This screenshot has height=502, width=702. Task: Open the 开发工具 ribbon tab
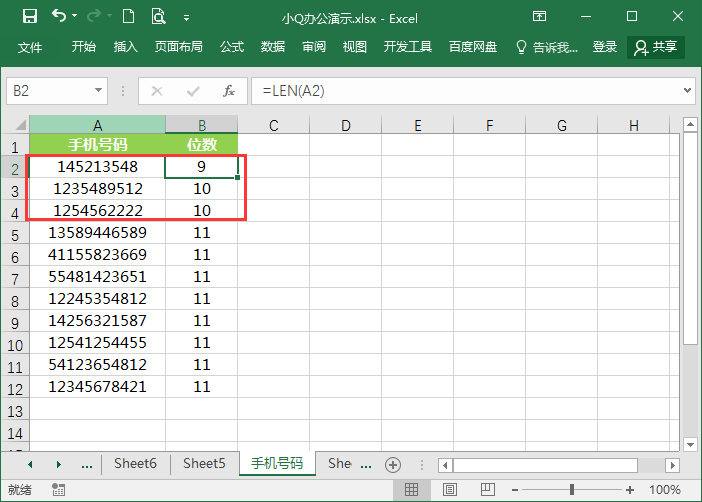407,47
